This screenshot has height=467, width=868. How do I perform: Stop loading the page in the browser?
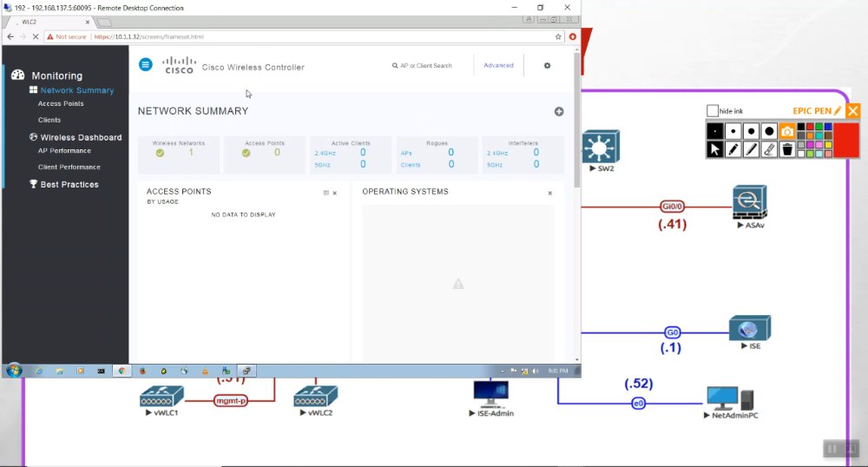35,36
